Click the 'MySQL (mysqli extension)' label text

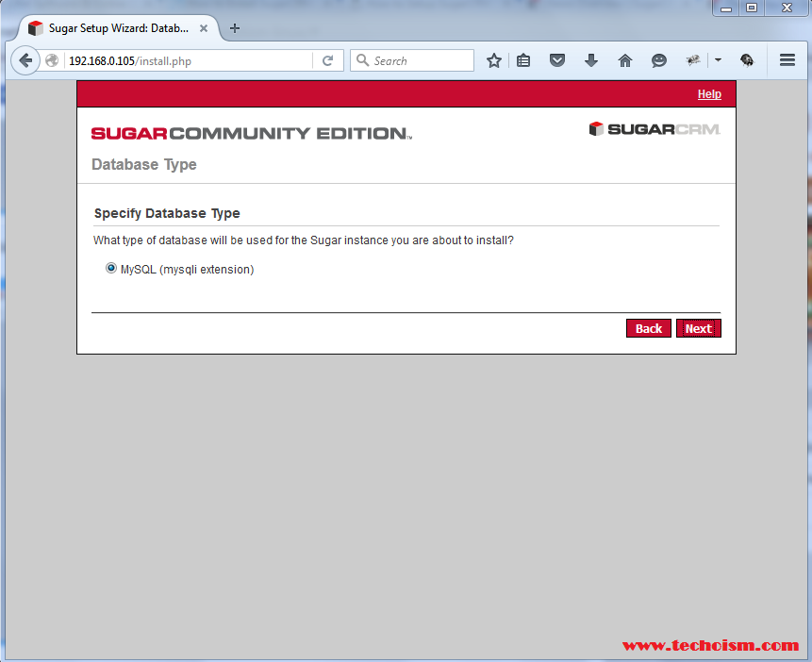pyautogui.click(x=187, y=270)
